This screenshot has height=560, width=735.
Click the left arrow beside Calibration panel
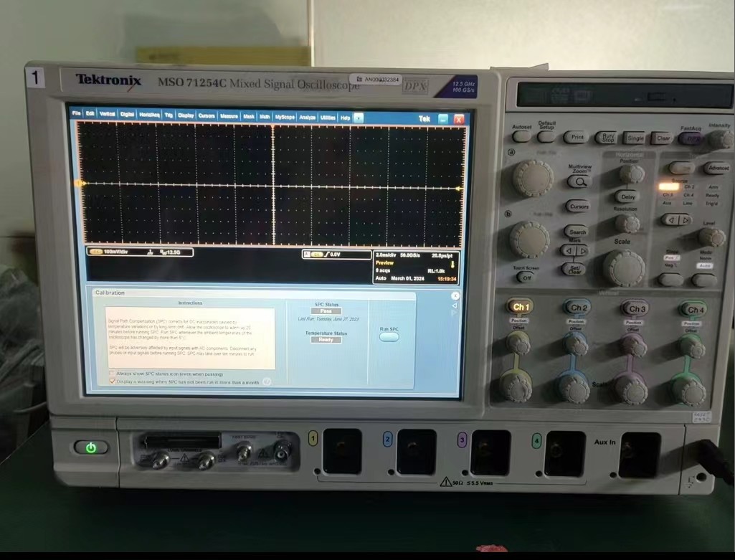pyautogui.click(x=454, y=306)
